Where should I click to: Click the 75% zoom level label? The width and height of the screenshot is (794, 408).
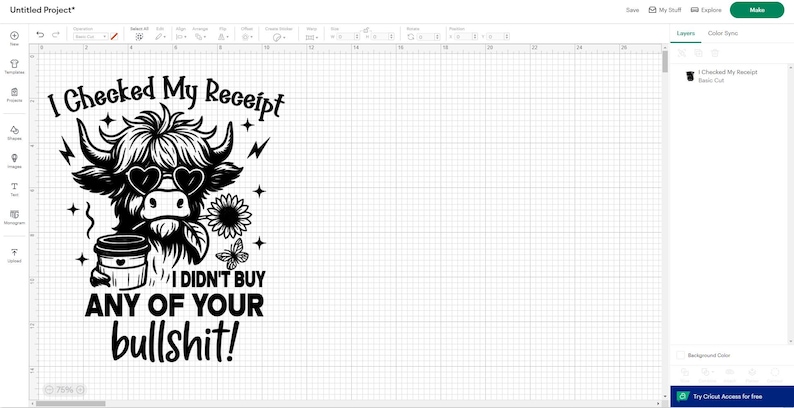64,390
